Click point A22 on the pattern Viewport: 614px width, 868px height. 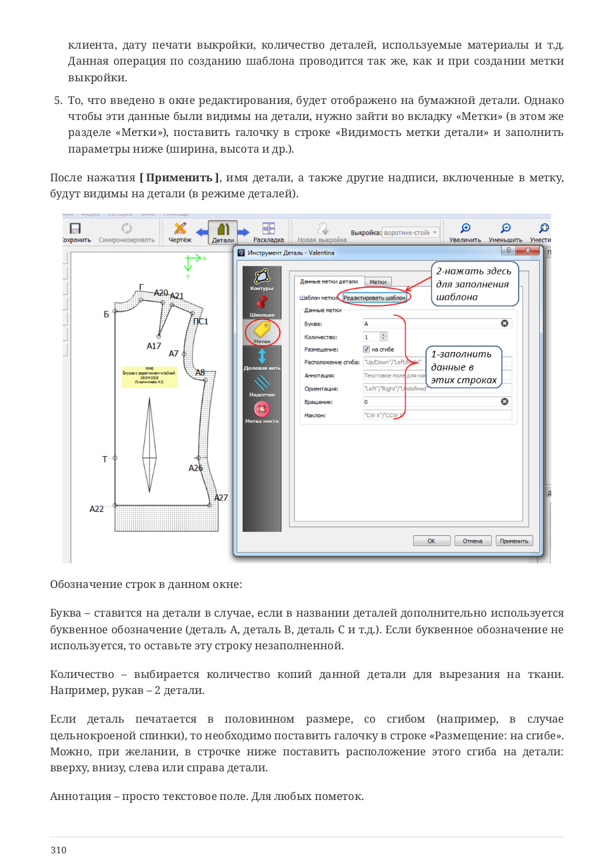[115, 505]
